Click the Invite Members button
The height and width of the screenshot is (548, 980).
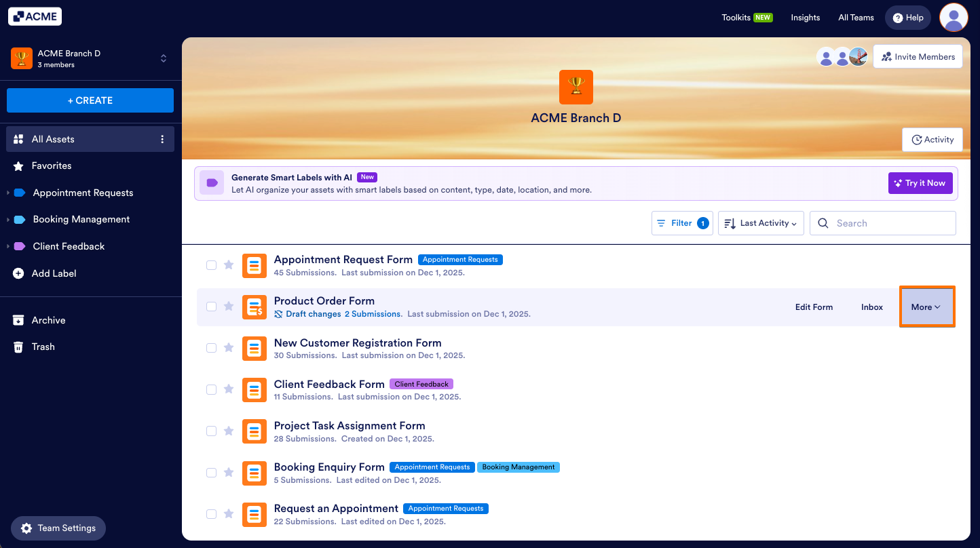tap(918, 57)
